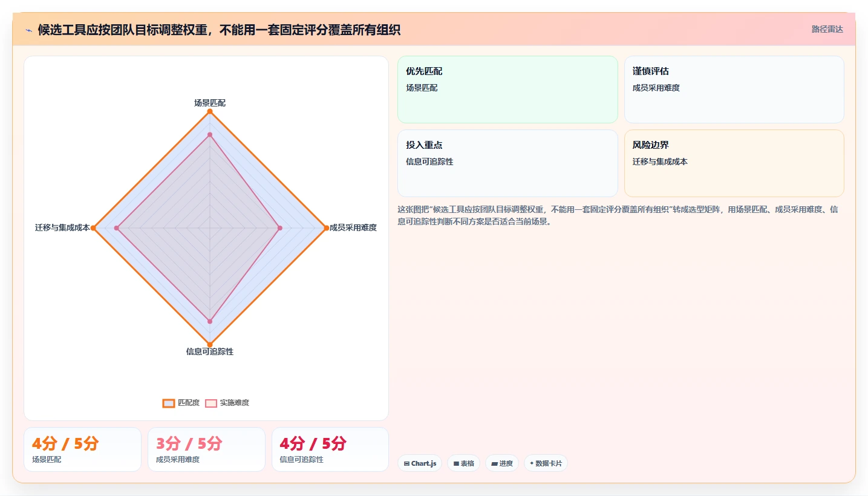Select the 表格 chip

463,463
